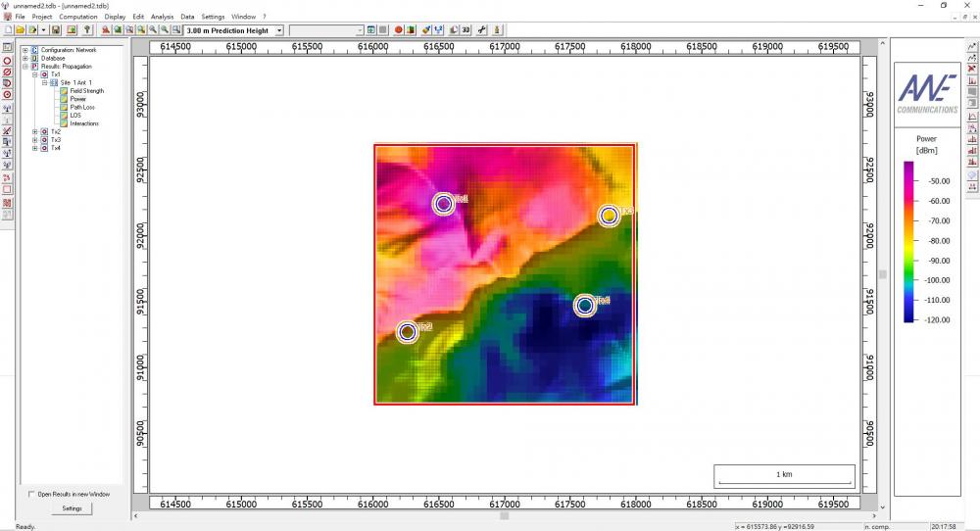The width and height of the screenshot is (980, 531).
Task: Expand the Tx3 tree node
Action: pos(35,140)
